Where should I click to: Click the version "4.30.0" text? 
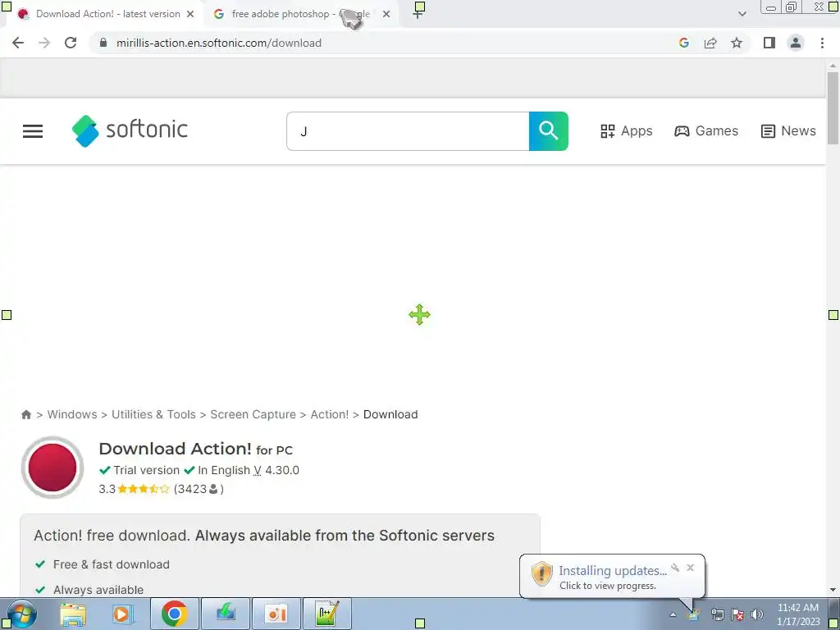click(282, 470)
